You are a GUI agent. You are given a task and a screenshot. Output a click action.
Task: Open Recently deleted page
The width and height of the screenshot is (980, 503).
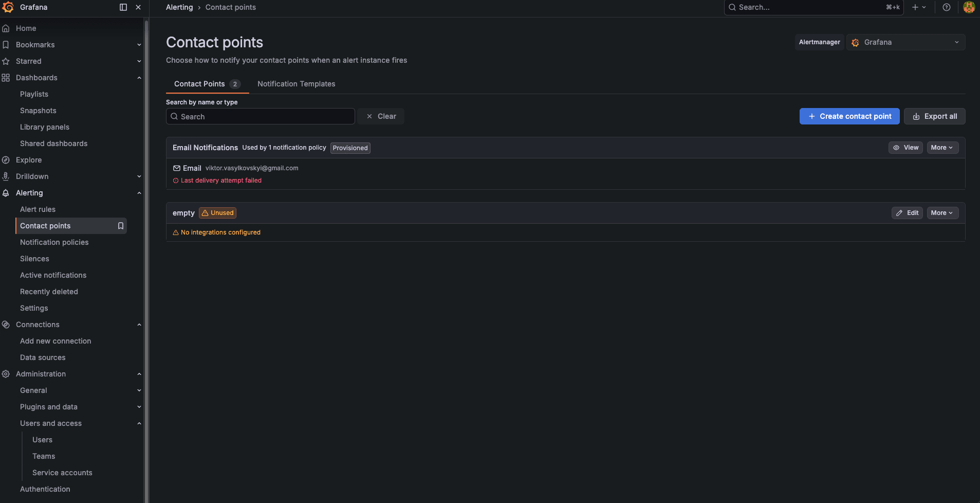[49, 292]
